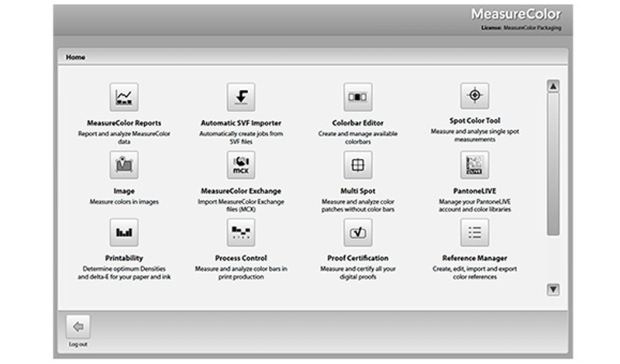Click the "Colorbar Editor" title text
This screenshot has width=620, height=364.
pyautogui.click(x=358, y=123)
